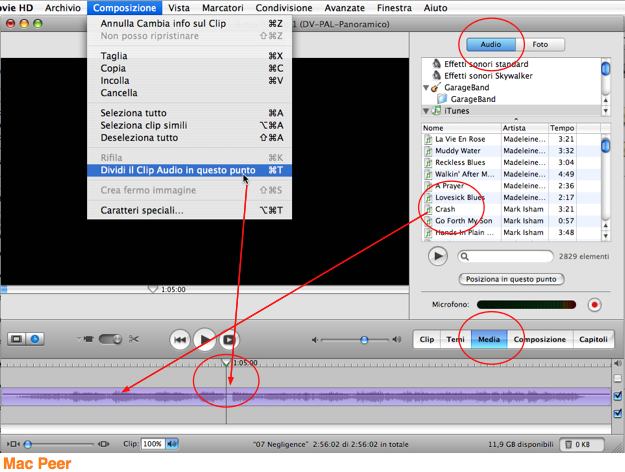
Task: Click the low volume speaker icon
Action: 315,340
